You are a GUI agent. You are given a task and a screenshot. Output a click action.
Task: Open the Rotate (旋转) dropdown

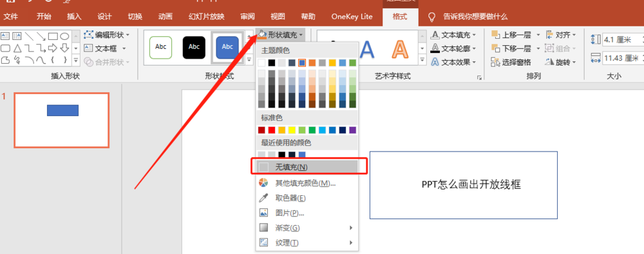pyautogui.click(x=561, y=62)
